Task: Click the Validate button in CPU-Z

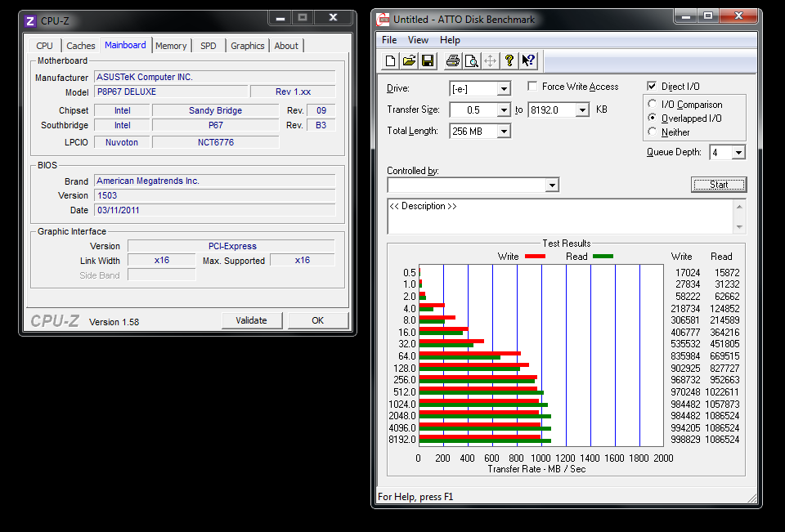Action: click(x=252, y=320)
